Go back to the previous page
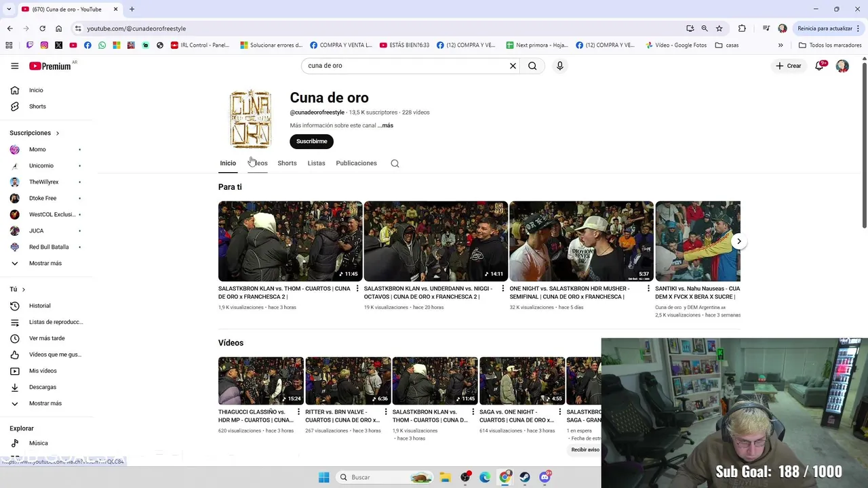This screenshot has height=488, width=868. point(9,28)
